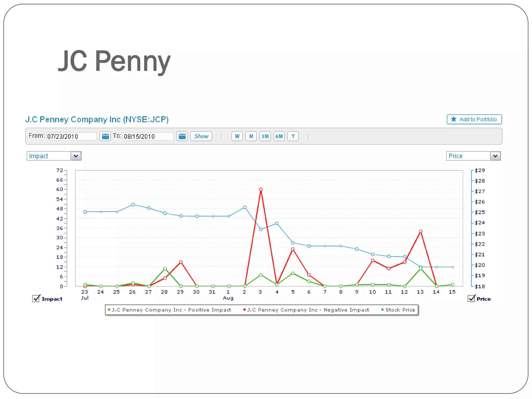Click the Price combo box field
Screen dimensions: 532x399
coord(474,156)
